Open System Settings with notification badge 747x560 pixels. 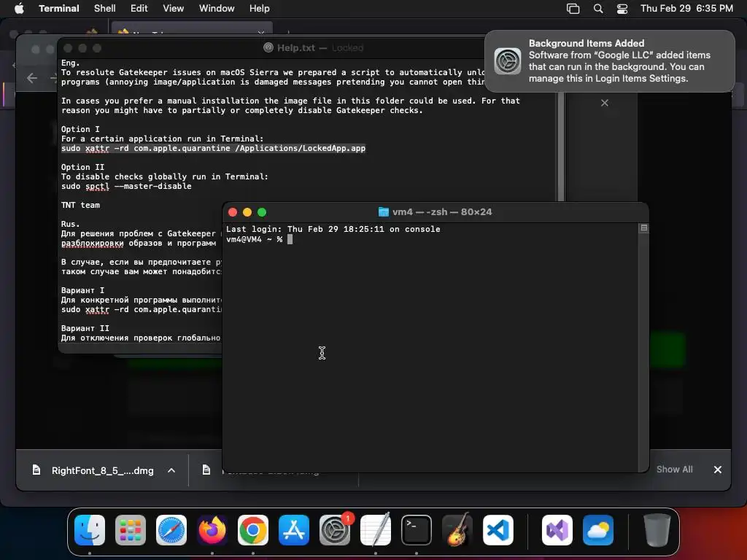(x=335, y=530)
